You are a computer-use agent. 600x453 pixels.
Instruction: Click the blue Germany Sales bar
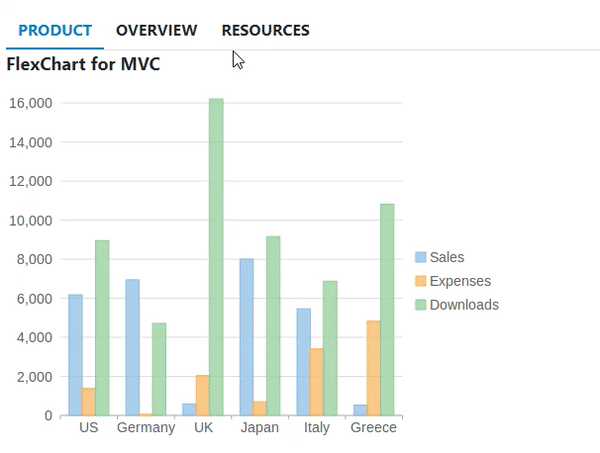pyautogui.click(x=132, y=347)
